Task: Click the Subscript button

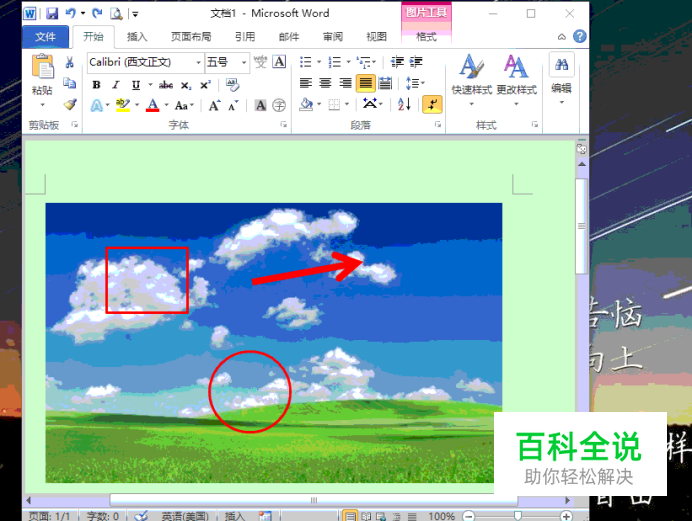Action: pos(186,85)
